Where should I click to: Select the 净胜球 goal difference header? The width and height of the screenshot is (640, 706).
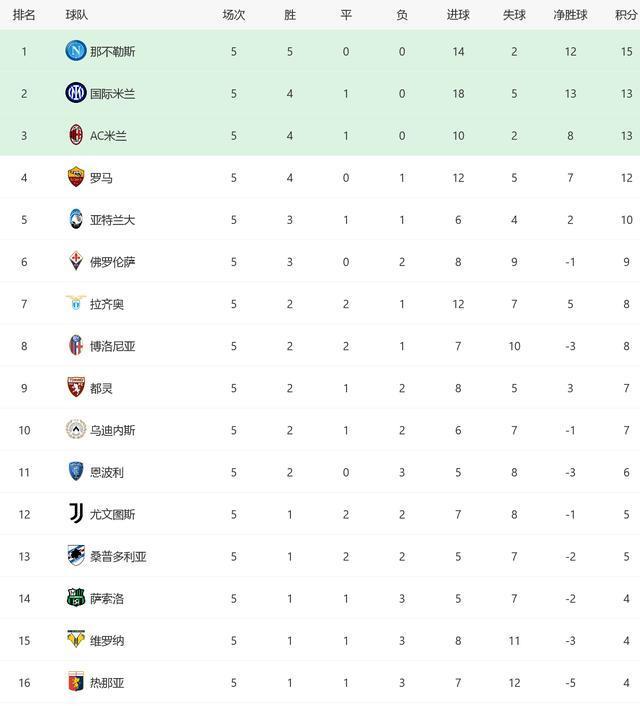tap(570, 15)
